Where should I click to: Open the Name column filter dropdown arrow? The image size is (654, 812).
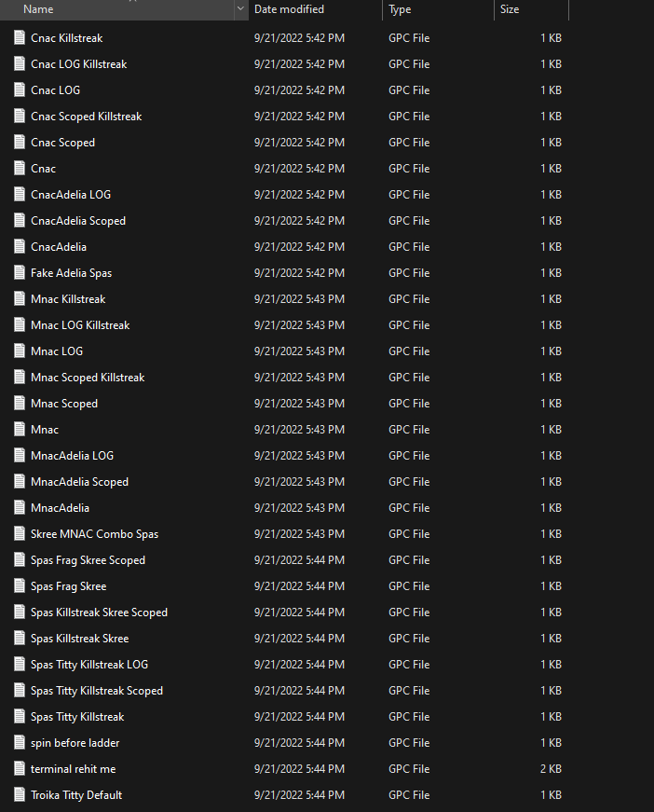pyautogui.click(x=241, y=9)
